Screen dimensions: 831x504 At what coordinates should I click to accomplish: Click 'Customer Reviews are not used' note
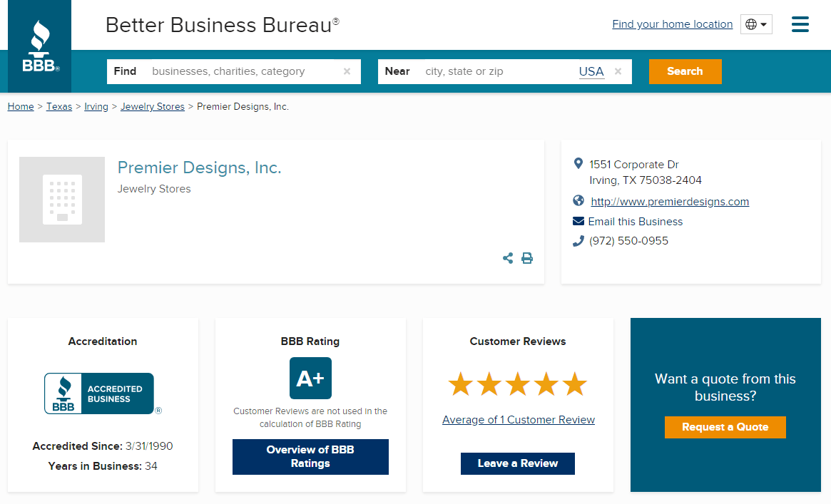tap(310, 418)
